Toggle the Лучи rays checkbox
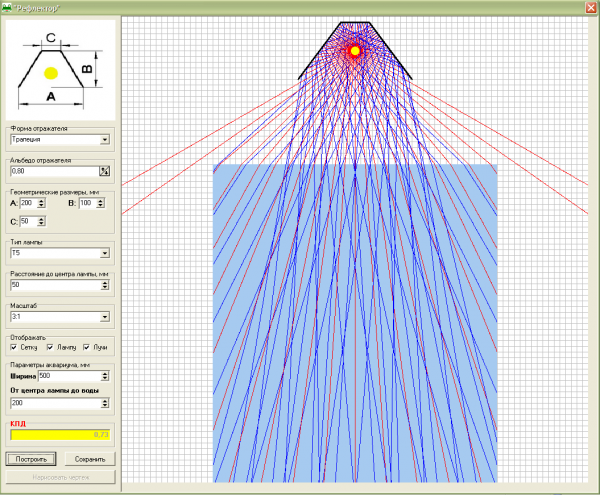Screen dimensions: 600x495 pyautogui.click(x=86, y=347)
